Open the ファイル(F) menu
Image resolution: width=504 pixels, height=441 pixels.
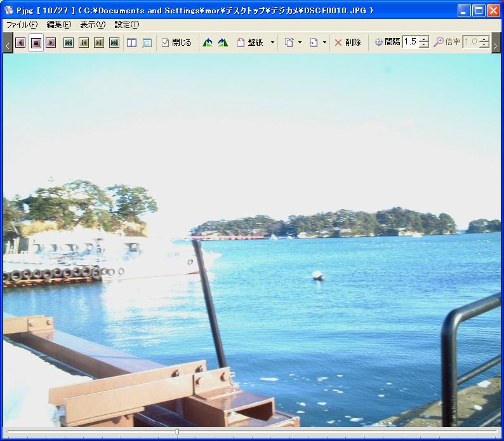(22, 25)
